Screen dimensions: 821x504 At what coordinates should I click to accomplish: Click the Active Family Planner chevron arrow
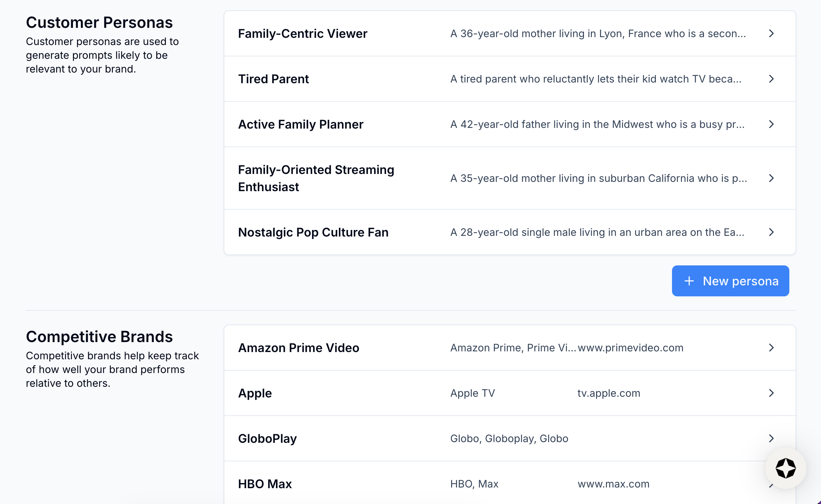[771, 124]
